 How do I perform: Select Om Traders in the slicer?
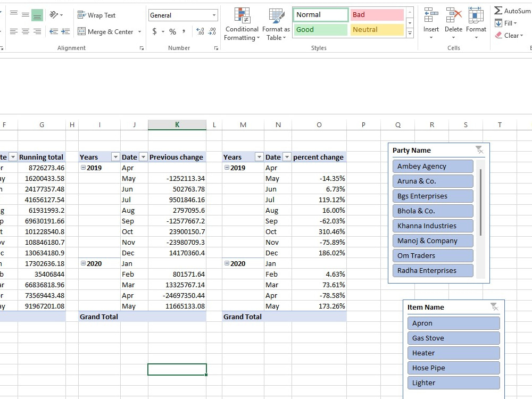(433, 256)
